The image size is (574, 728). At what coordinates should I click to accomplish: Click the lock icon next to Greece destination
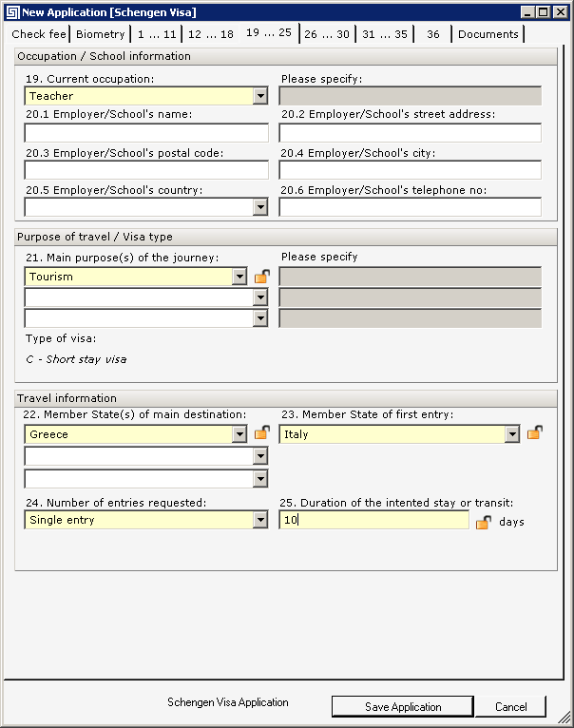click(262, 432)
